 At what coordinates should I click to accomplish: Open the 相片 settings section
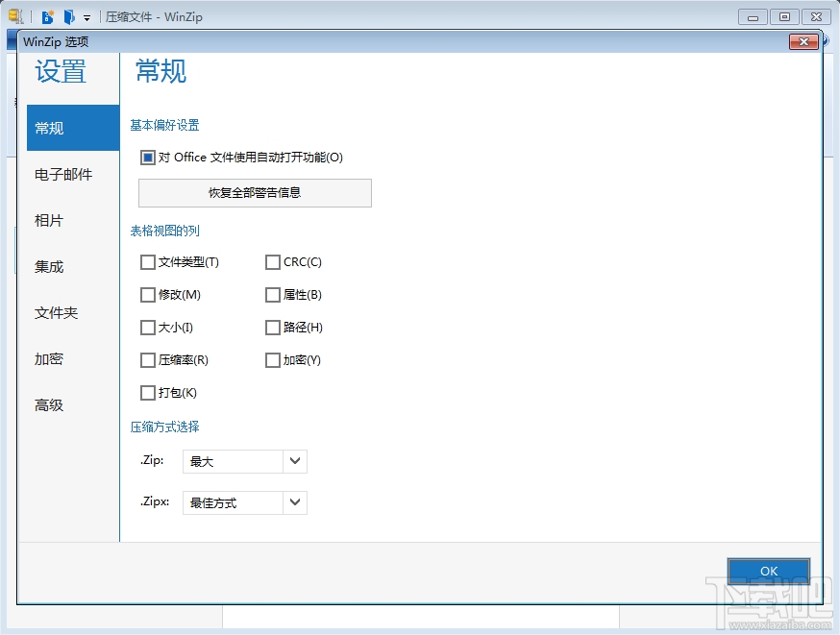tap(50, 220)
